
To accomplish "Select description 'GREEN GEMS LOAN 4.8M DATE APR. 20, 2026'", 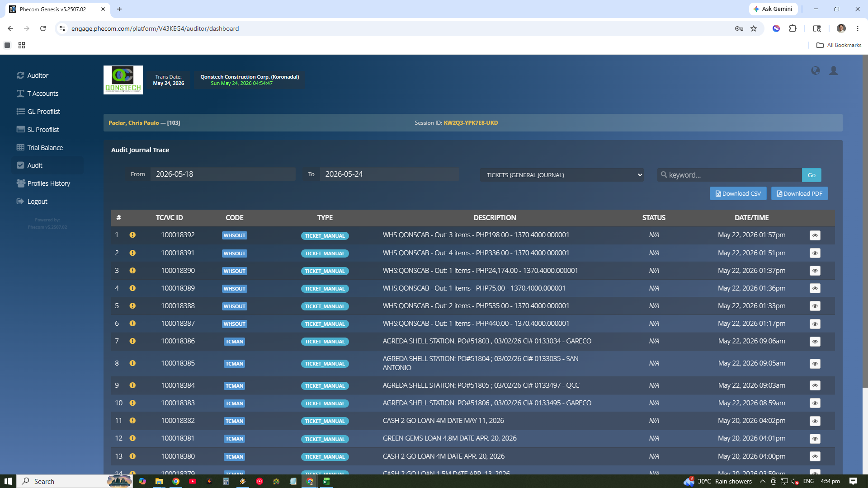I will click(449, 438).
